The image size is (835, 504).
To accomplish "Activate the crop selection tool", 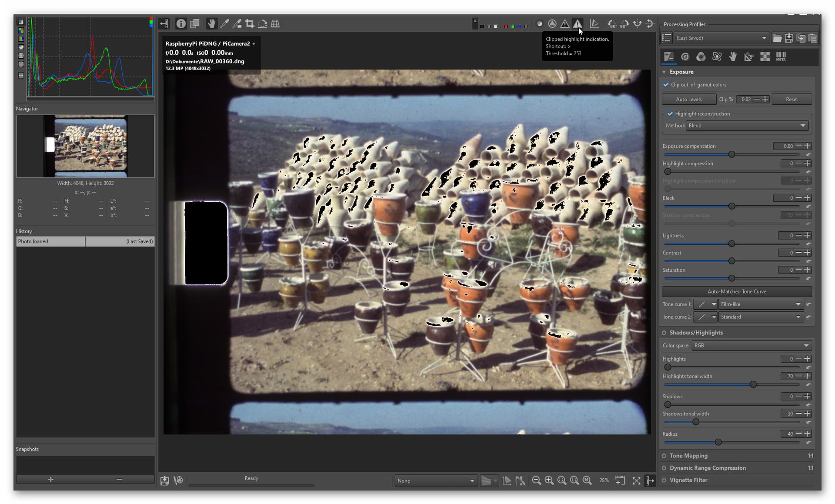I will click(x=250, y=24).
